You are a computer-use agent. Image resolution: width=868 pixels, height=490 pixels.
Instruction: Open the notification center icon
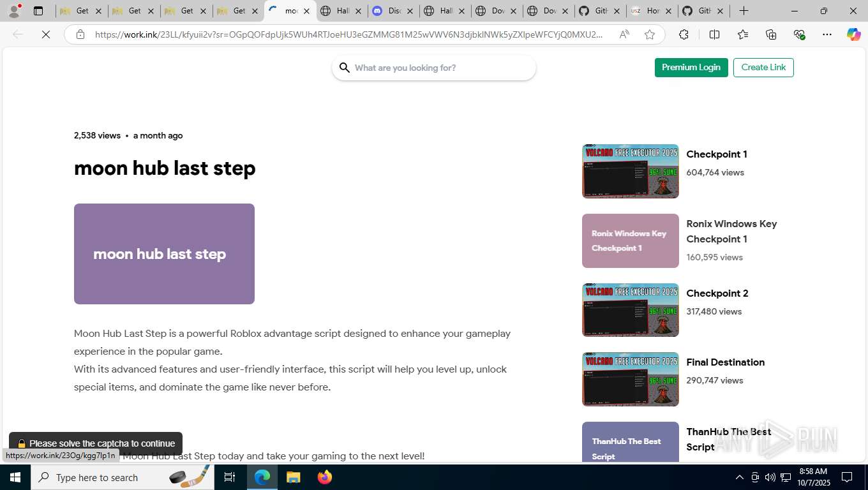point(847,477)
